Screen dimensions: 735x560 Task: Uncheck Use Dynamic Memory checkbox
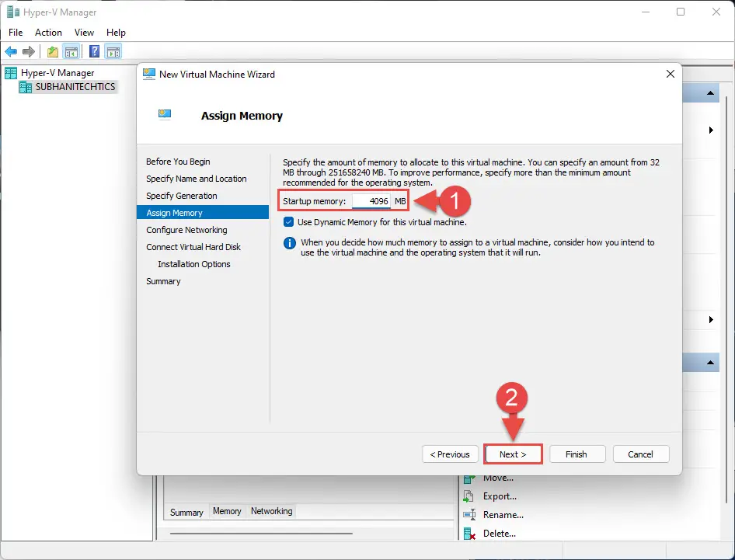(289, 222)
